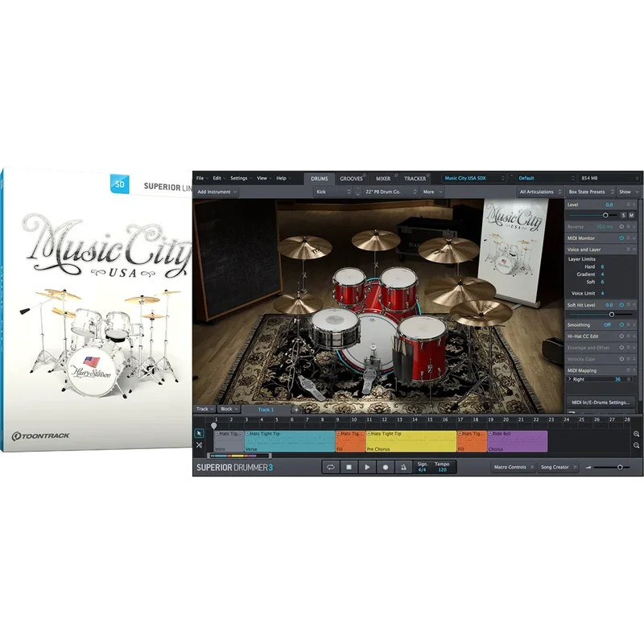Toggle Smoothing power button
This screenshot has height=644, width=644.
[621, 324]
